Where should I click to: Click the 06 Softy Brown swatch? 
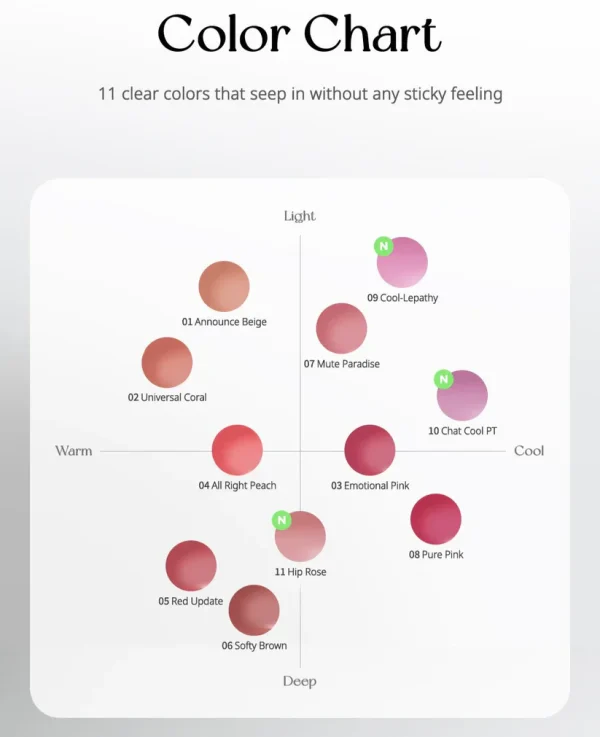(x=254, y=610)
